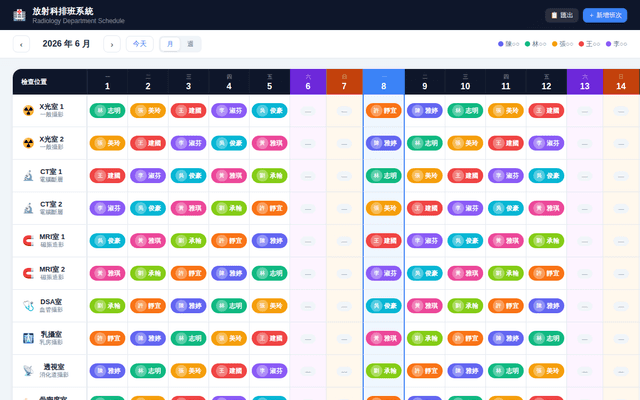Click the CT室 2 scanner icon
This screenshot has height=400, width=640.
[x=28, y=209]
